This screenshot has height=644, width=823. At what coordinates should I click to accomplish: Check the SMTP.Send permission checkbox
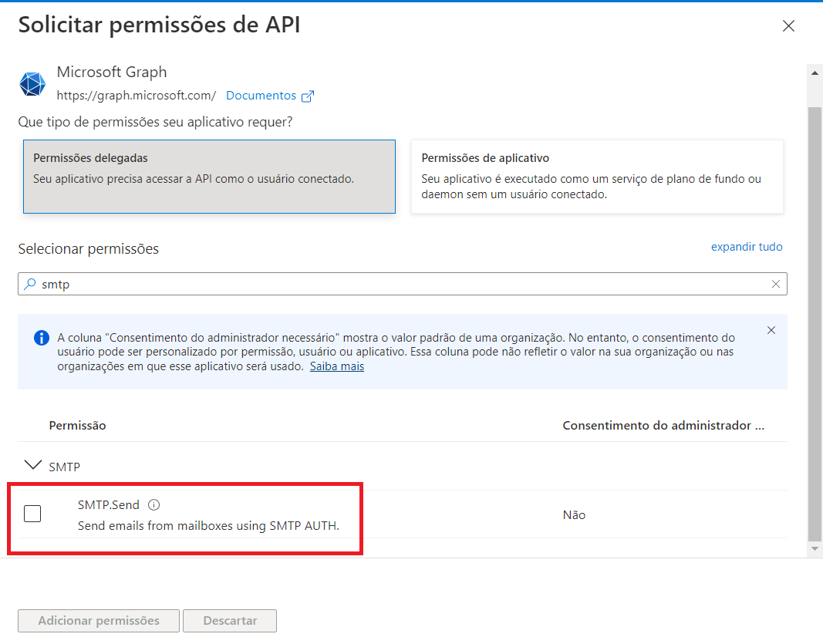pyautogui.click(x=32, y=514)
